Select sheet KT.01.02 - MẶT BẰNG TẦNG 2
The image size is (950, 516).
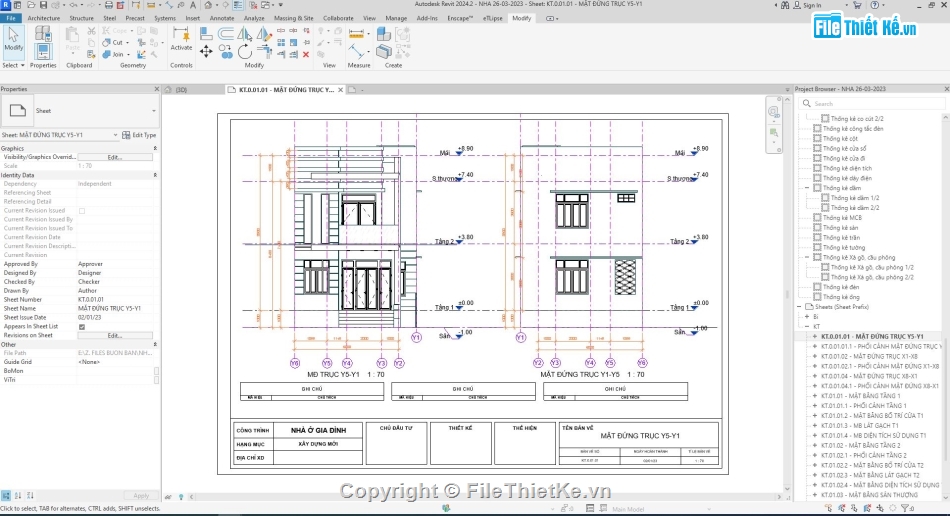[860, 446]
